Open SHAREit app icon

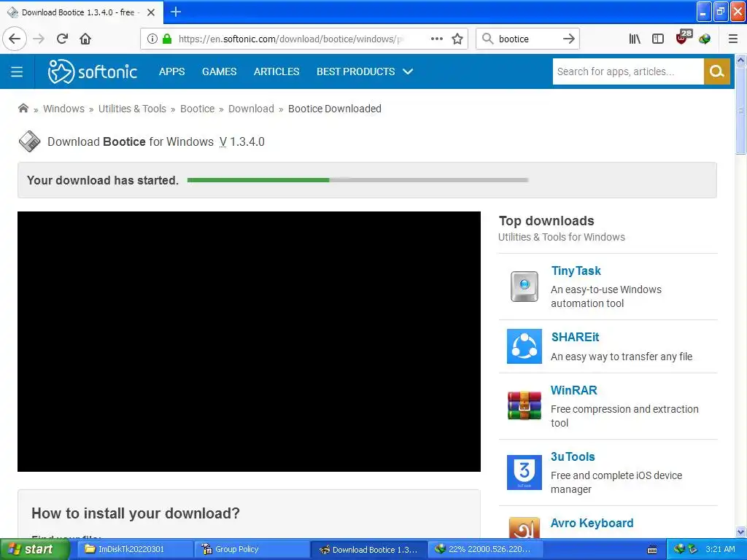coord(525,346)
